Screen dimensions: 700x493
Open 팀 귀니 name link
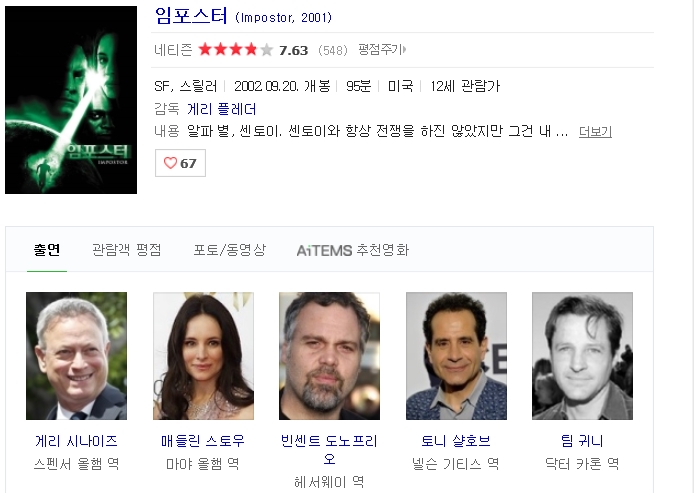pyautogui.click(x=582, y=441)
